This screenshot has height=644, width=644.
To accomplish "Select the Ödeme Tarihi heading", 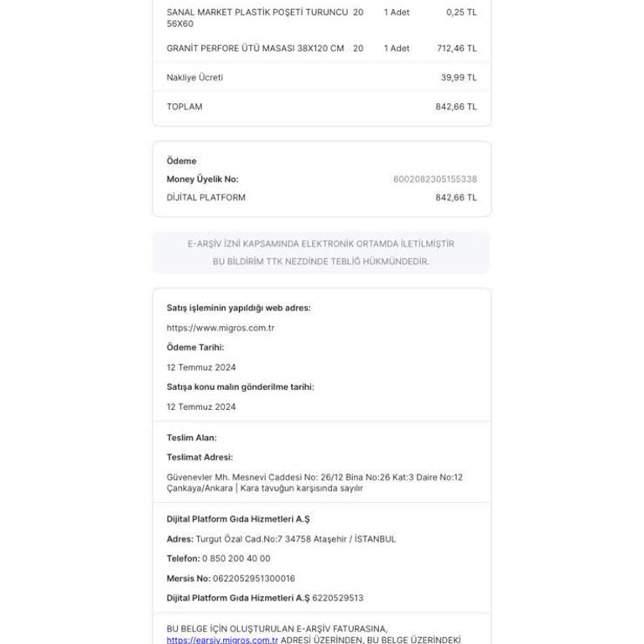I will click(195, 347).
